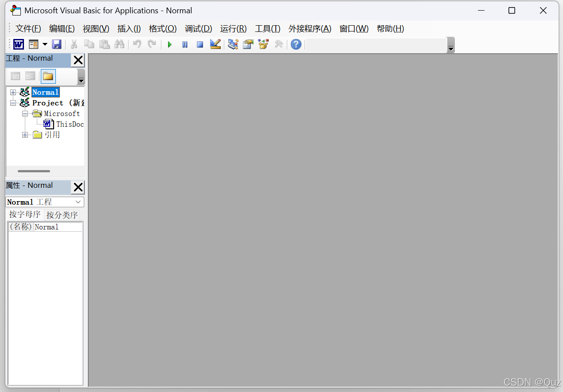Open the 外接程序(A) menu
563x392 pixels.
[310, 29]
